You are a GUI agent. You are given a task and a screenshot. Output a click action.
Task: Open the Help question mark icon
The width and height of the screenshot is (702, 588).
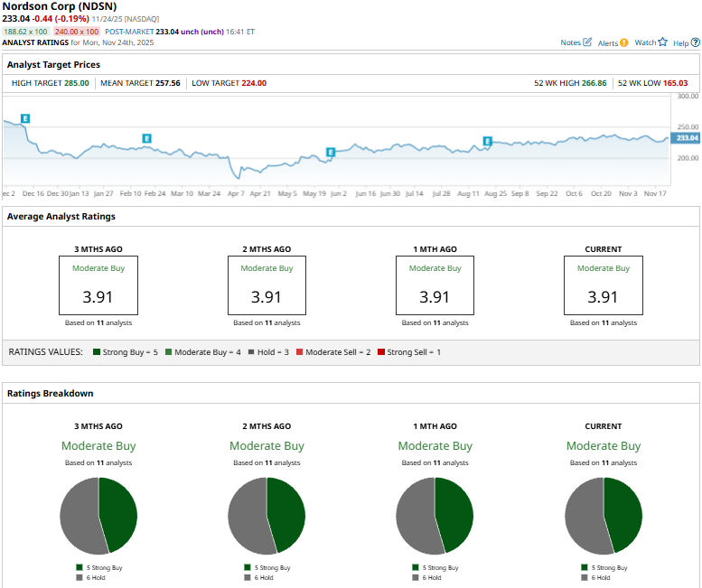[694, 42]
